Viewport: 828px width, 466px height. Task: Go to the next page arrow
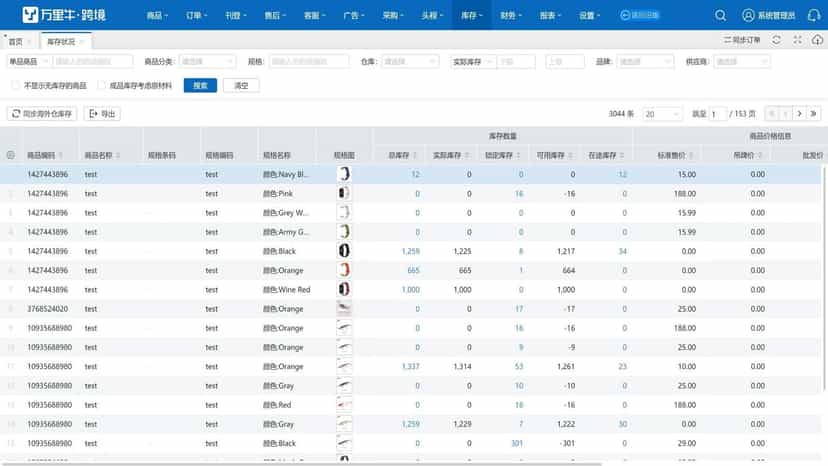point(799,114)
